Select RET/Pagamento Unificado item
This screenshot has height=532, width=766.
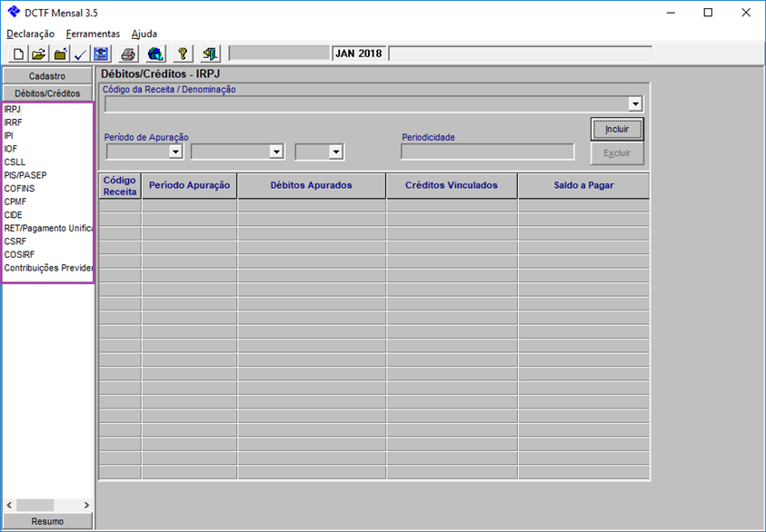[48, 228]
